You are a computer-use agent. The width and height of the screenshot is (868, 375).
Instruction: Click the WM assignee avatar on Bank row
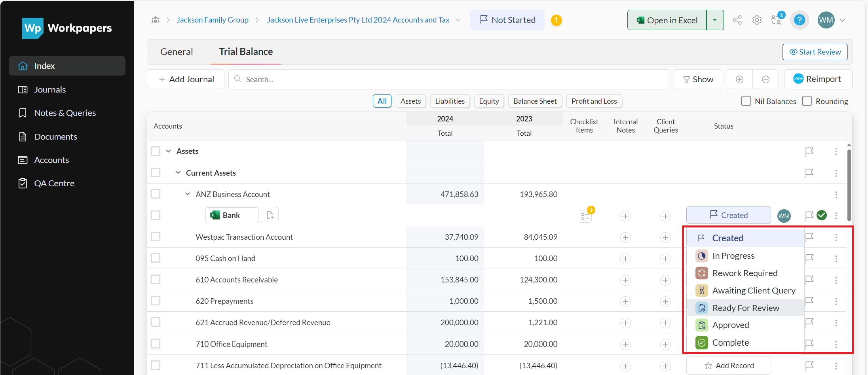click(784, 216)
